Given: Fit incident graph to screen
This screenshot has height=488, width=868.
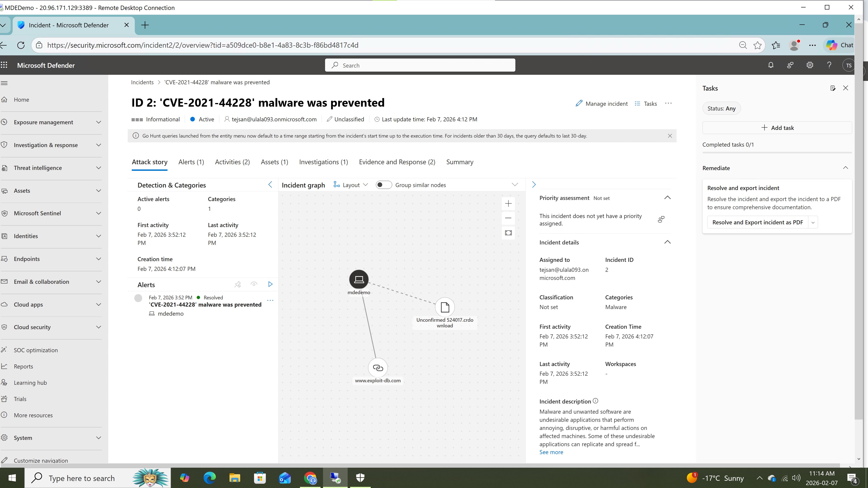Looking at the screenshot, I should 508,233.
